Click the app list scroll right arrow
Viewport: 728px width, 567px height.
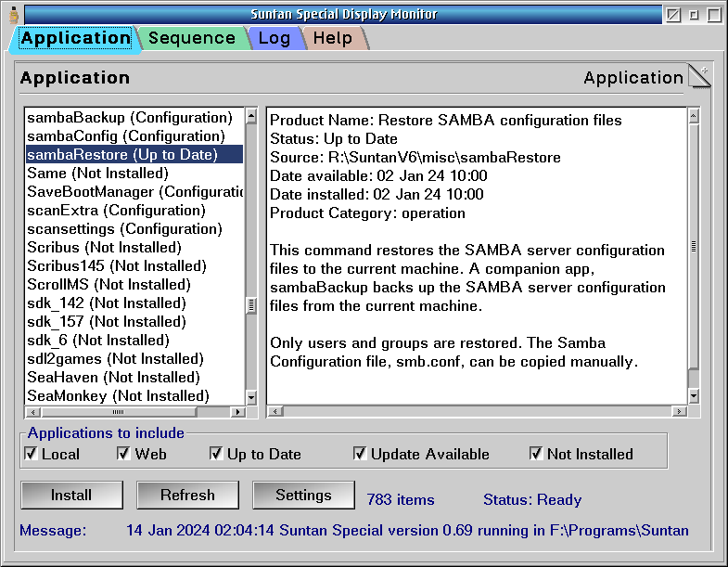pyautogui.click(x=237, y=412)
